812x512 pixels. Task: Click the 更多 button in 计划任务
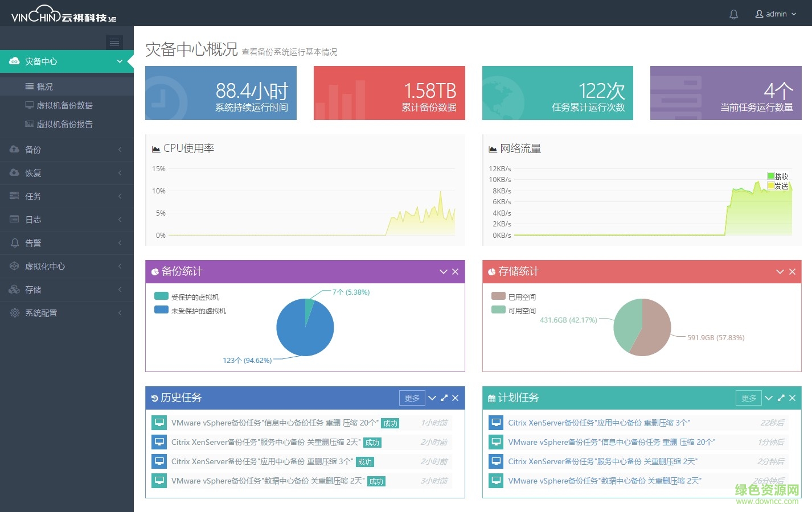(x=749, y=398)
